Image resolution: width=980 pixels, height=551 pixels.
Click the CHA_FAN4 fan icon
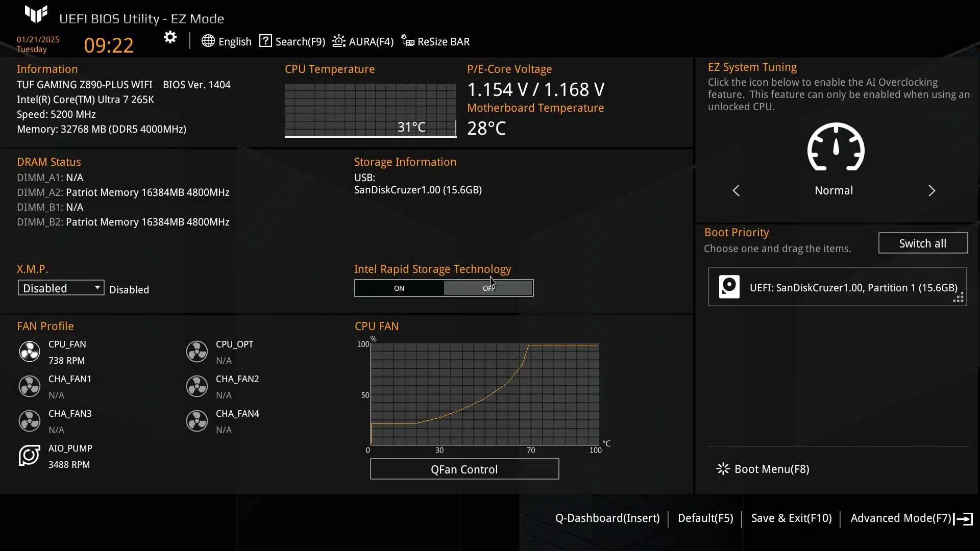[x=197, y=421]
